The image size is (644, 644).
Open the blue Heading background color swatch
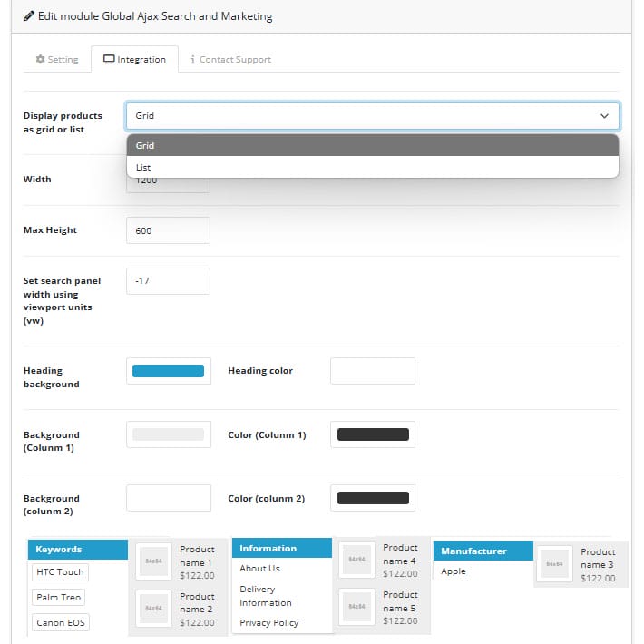(x=168, y=371)
